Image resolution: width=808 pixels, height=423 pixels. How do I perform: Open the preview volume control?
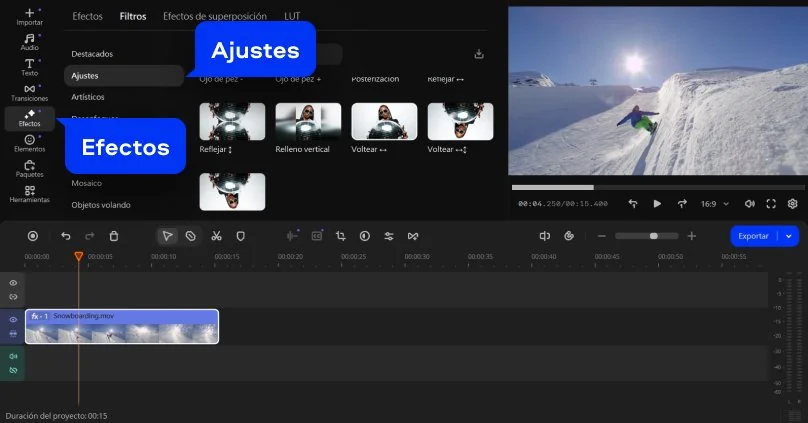750,203
